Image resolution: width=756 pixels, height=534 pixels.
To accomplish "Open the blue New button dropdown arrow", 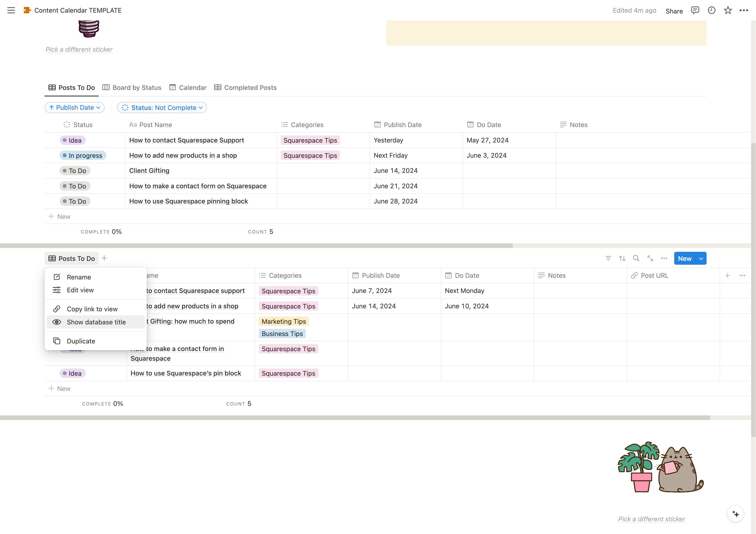I will pyautogui.click(x=701, y=258).
